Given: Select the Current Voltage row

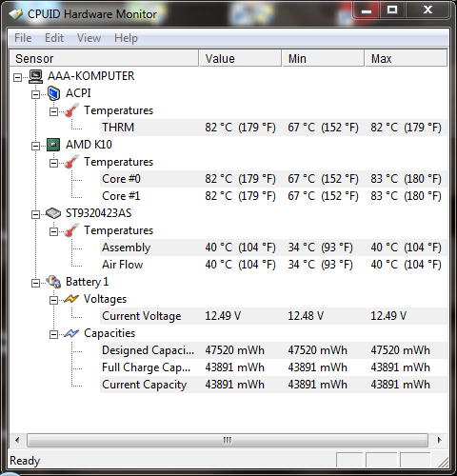Looking at the screenshot, I should (273, 316).
